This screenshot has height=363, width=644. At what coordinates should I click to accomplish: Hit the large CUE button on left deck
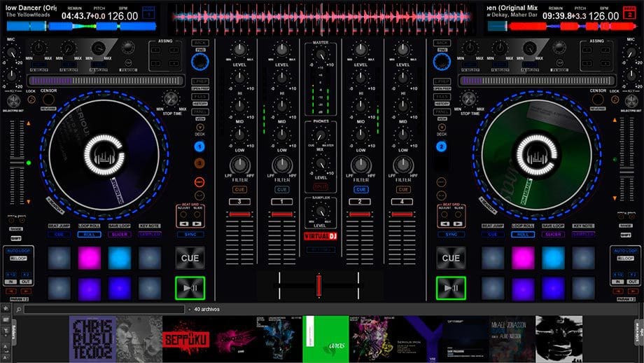(x=190, y=258)
